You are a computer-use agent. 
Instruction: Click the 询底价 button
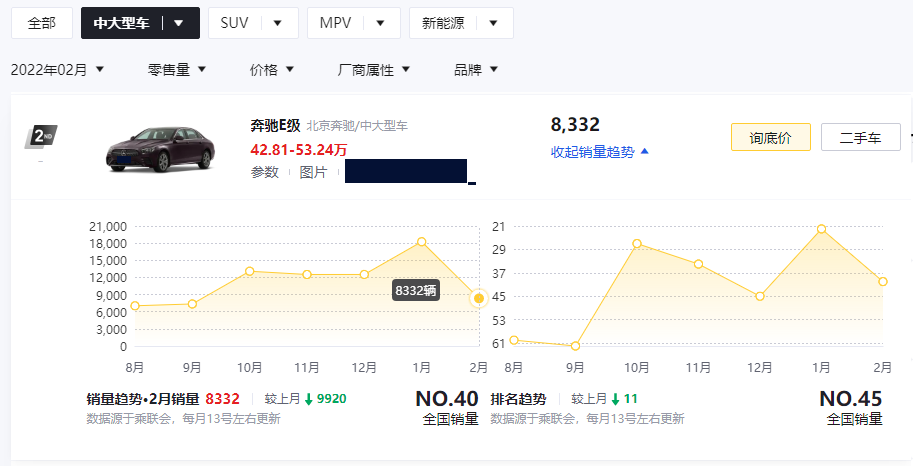click(770, 137)
